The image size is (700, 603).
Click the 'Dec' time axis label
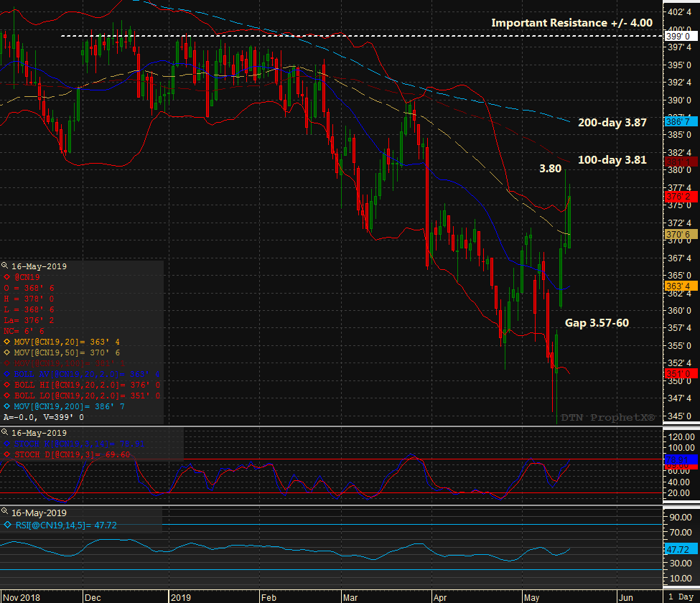(x=93, y=597)
